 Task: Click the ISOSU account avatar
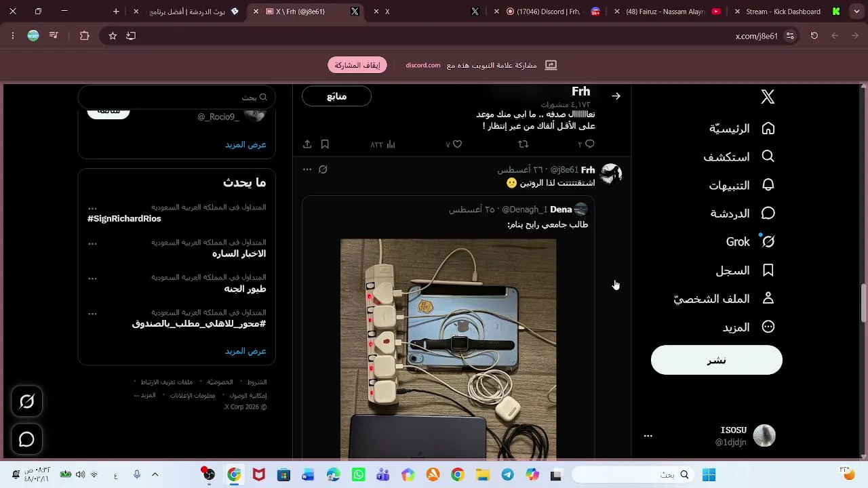point(764,436)
